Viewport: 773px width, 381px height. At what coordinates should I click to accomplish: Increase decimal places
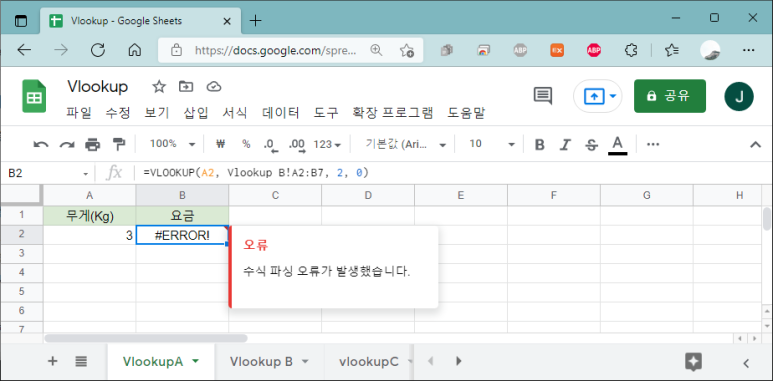point(297,144)
